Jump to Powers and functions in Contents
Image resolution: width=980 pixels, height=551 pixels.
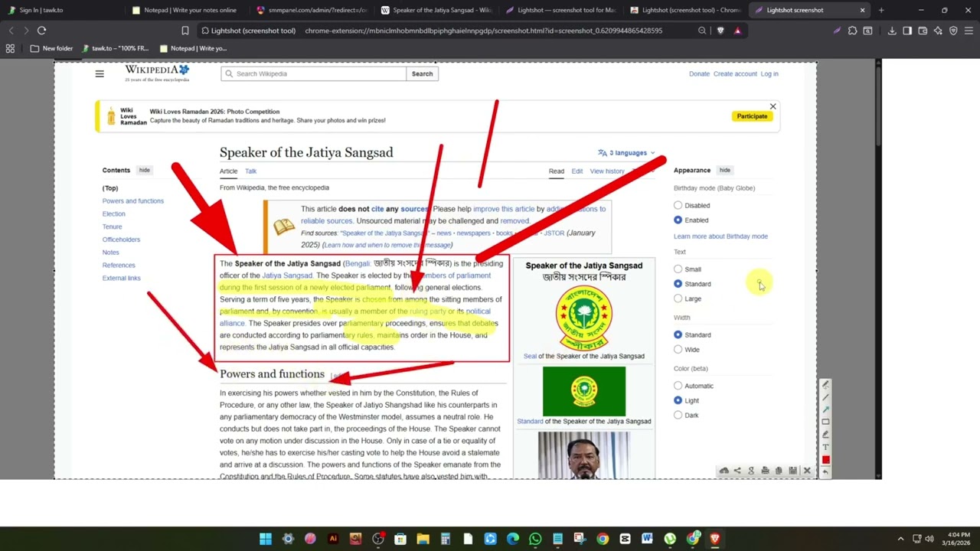pyautogui.click(x=133, y=201)
